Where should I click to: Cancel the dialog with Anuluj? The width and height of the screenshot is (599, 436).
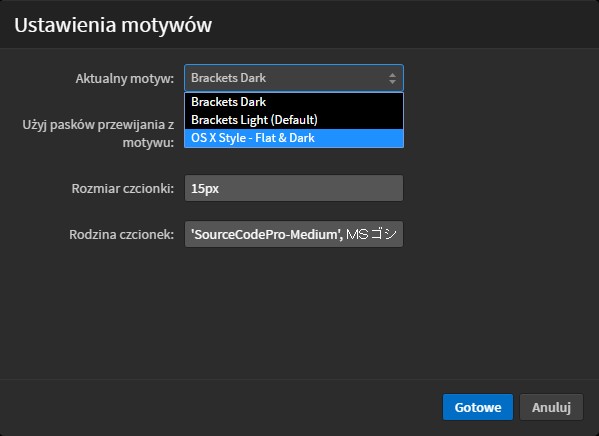pos(551,407)
